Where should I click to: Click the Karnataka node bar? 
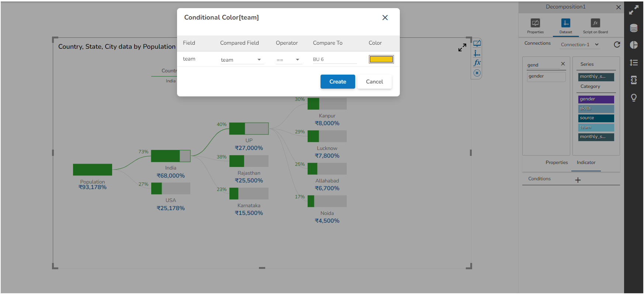tap(249, 194)
